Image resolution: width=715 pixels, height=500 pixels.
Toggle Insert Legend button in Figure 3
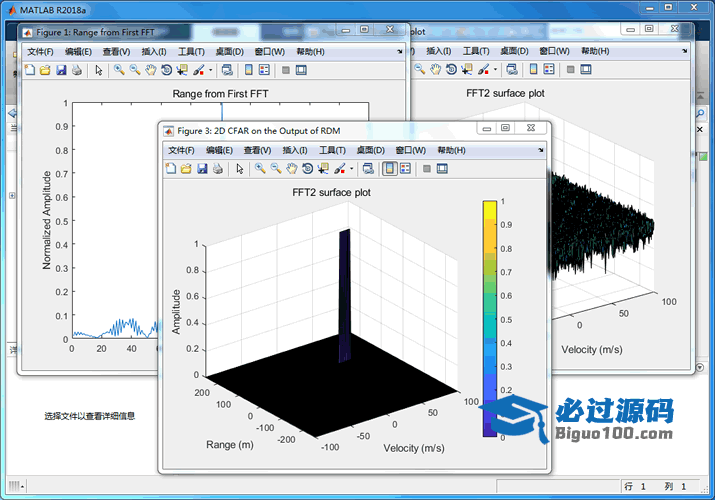(405, 168)
